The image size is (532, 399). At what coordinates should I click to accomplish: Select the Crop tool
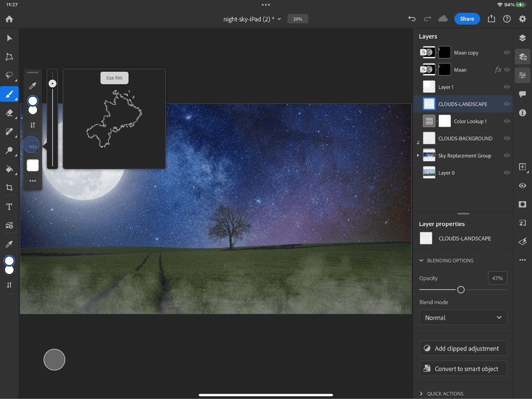pyautogui.click(x=9, y=188)
